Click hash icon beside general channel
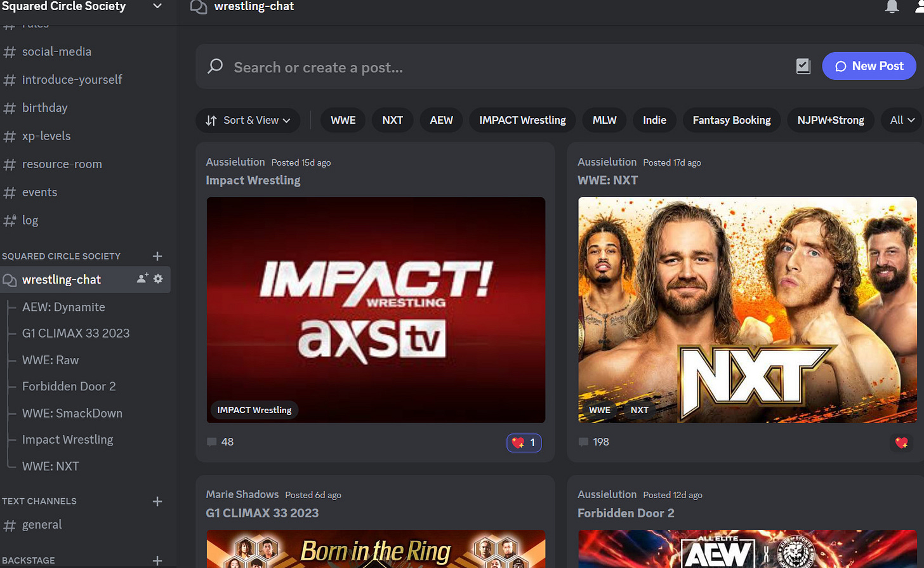The image size is (924, 568). (10, 525)
